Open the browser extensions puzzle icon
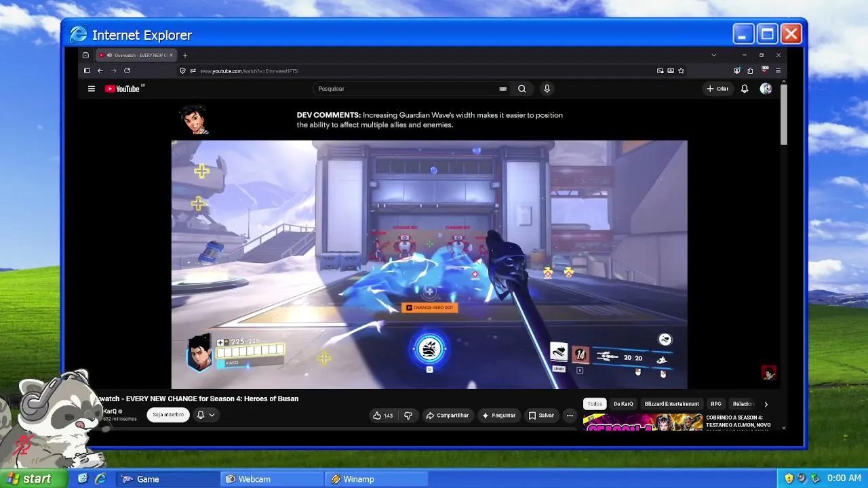 click(x=750, y=70)
